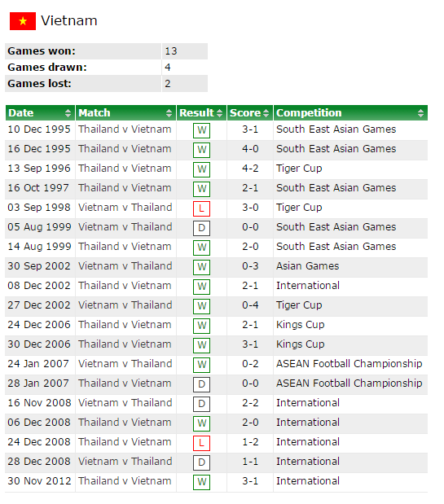Click the Vietnam flag icon

point(23,21)
